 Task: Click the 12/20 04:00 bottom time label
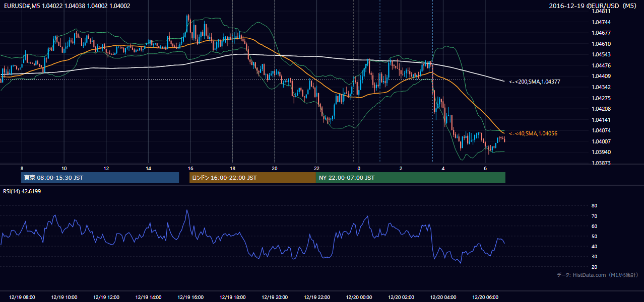(x=442, y=297)
